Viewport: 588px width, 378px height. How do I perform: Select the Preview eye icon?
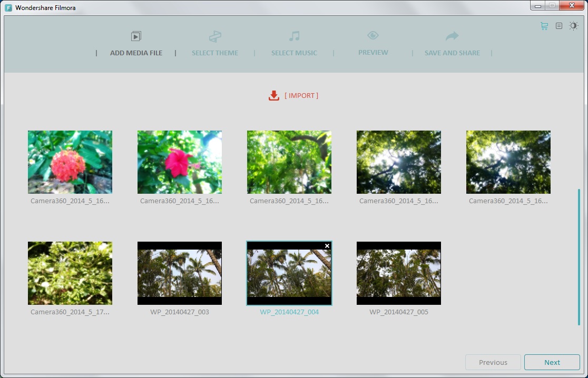[x=373, y=36]
